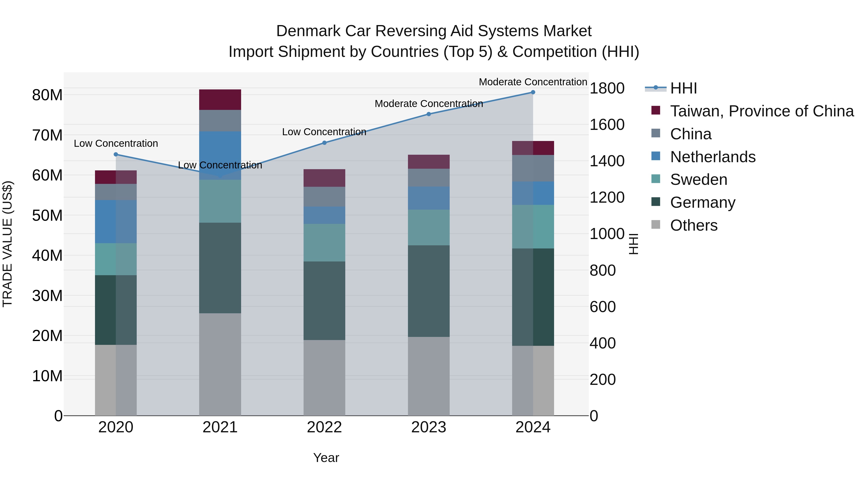Image resolution: width=868 pixels, height=488 pixels.
Task: Click the 2023 Moderate Concentration annotation
Action: [x=429, y=103]
